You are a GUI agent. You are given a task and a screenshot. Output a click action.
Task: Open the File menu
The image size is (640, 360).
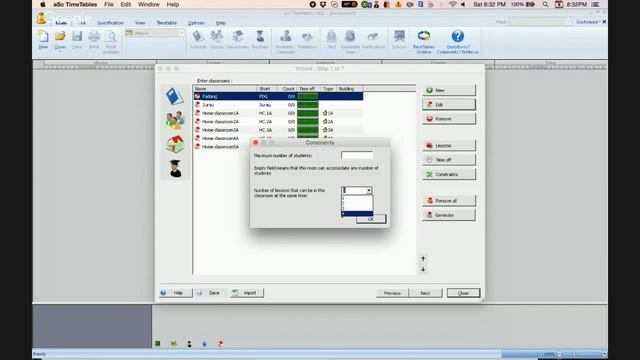(109, 4)
